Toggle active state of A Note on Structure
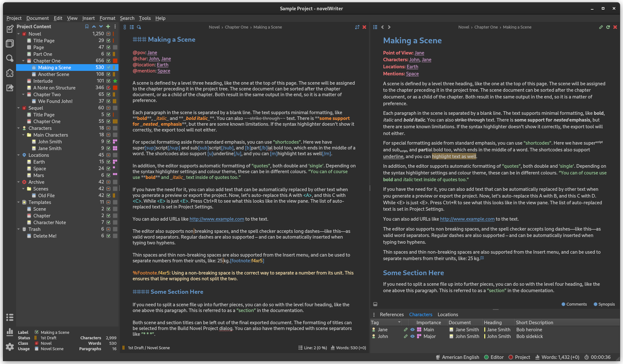The height and width of the screenshot is (364, 623). [108, 88]
